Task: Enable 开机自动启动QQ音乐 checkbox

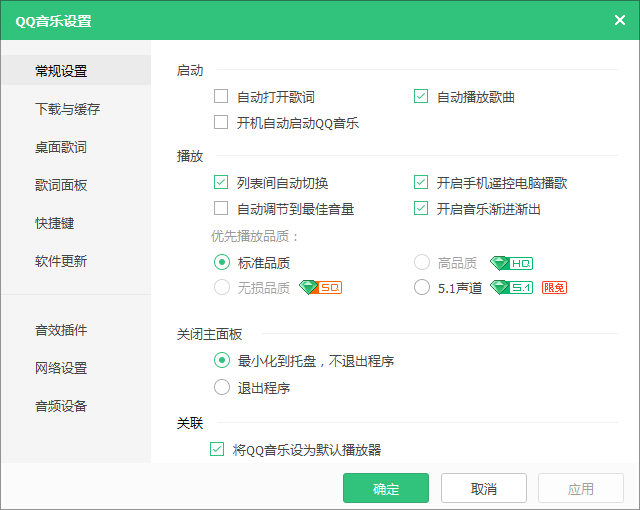Action: pos(221,122)
